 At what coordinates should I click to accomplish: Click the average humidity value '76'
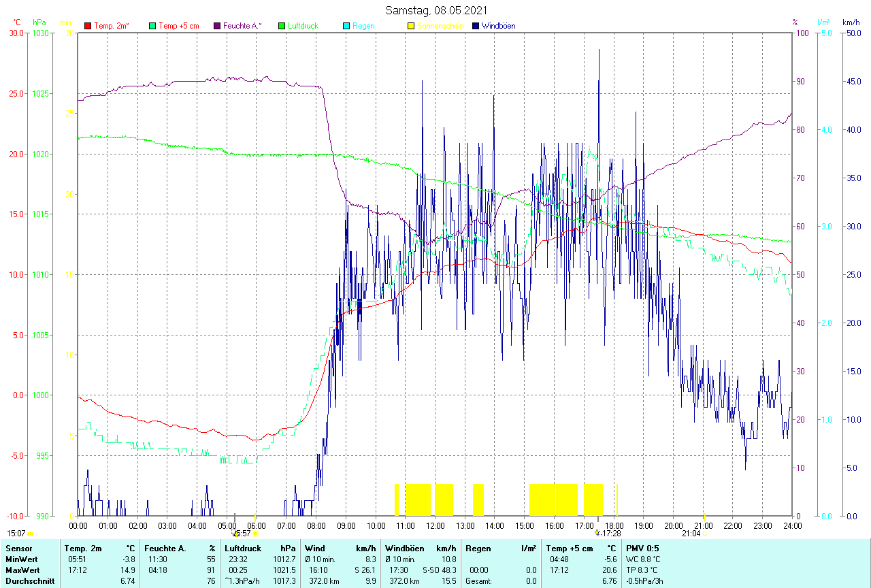(211, 581)
